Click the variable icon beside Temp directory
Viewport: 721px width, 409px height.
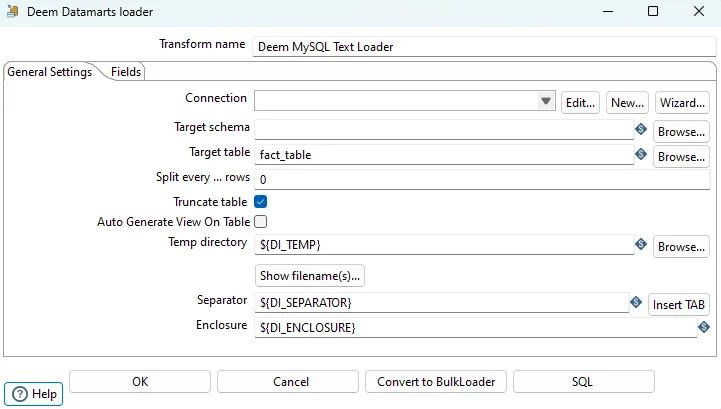[641, 244]
